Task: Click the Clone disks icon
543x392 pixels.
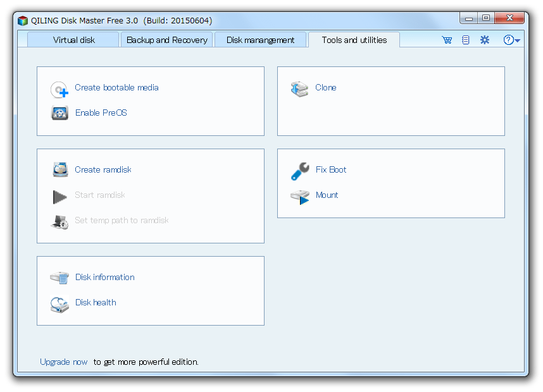Action: 299,89
